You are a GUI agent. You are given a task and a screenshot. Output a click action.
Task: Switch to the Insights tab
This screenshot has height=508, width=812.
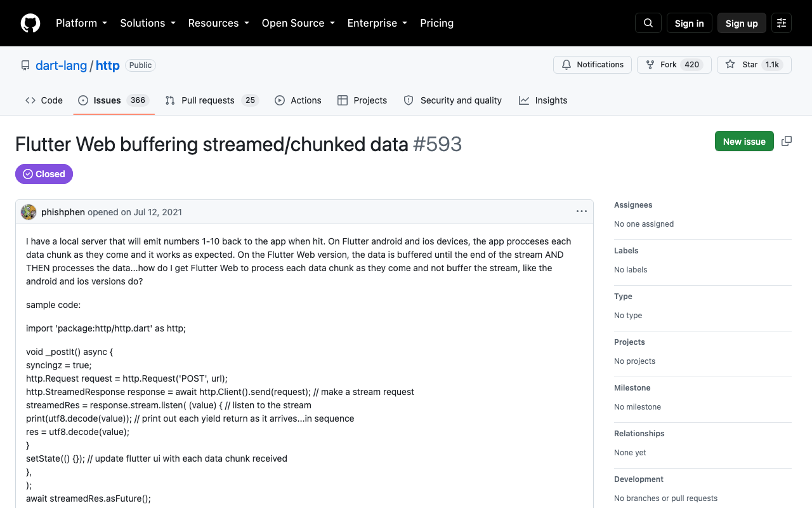[x=543, y=100]
